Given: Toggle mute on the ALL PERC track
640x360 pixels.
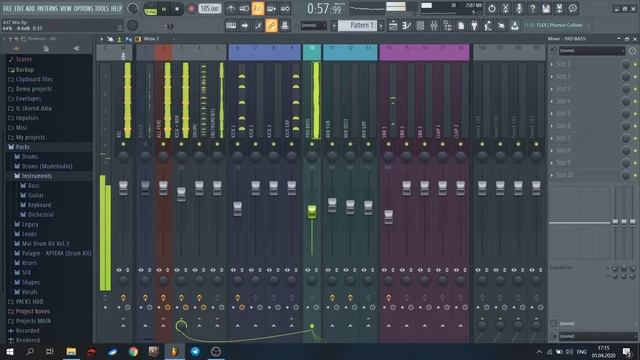Looking at the screenshot, I should pos(163,144).
